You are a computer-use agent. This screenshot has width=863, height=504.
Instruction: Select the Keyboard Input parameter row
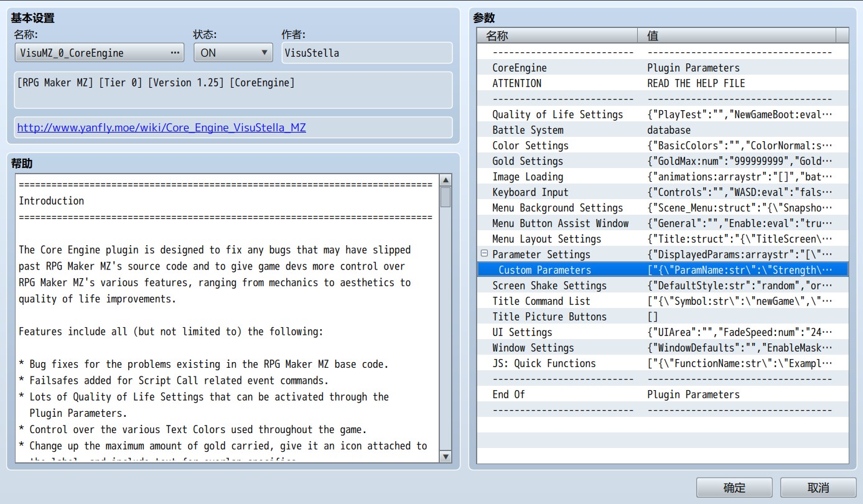(663, 192)
